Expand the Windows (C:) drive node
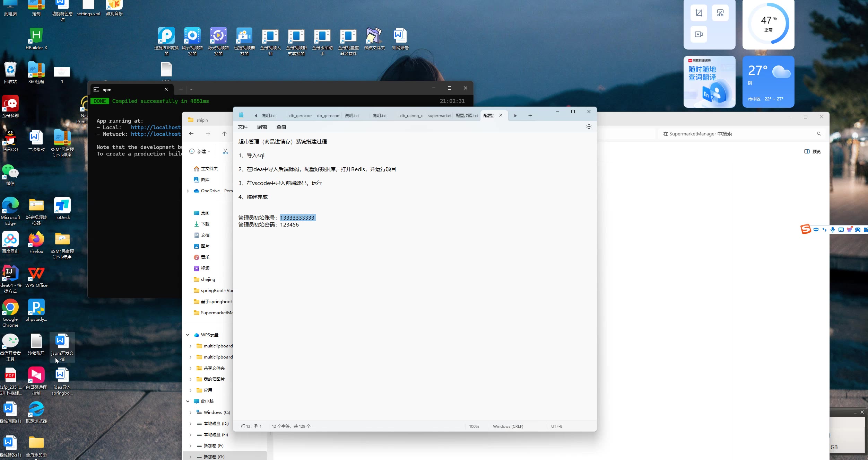This screenshot has height=460, width=868. [x=190, y=413]
